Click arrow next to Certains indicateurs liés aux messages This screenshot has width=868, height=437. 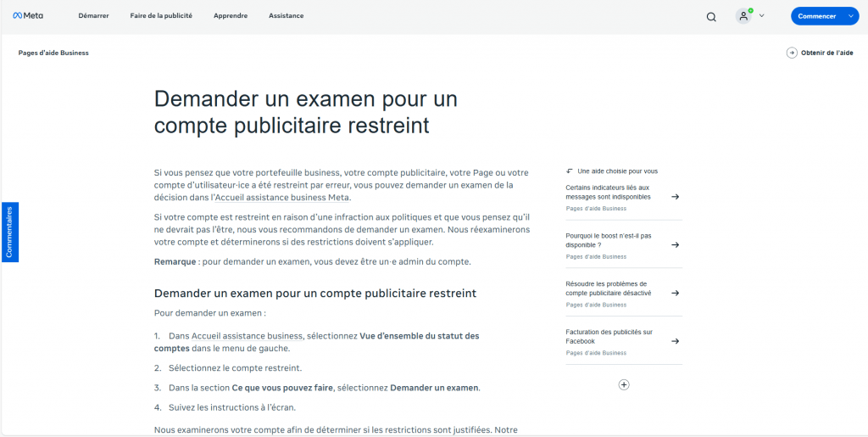[675, 197]
